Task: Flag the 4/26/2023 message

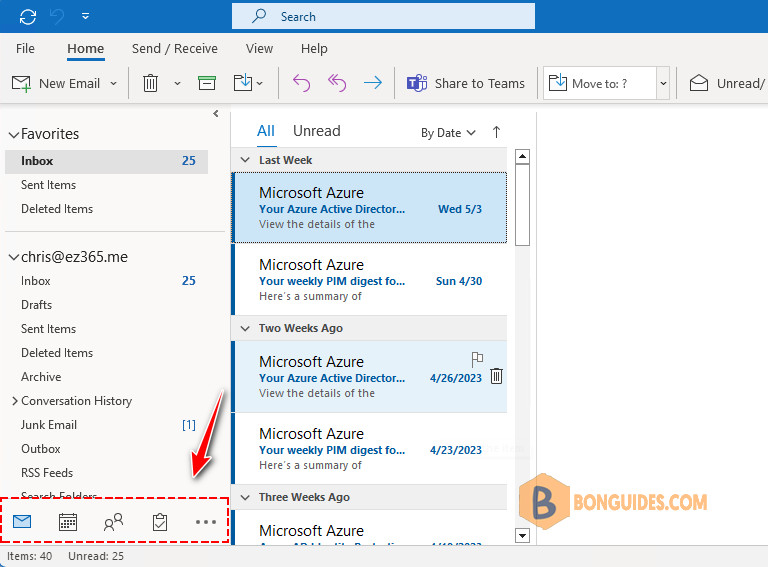Action: 477,359
